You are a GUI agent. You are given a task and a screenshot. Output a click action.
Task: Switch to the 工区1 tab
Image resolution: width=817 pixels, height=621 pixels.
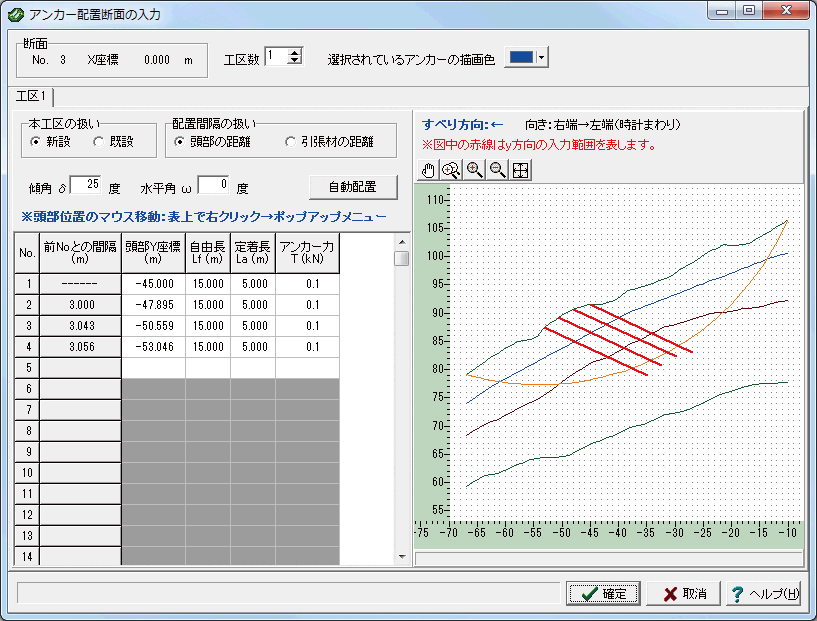(x=31, y=96)
